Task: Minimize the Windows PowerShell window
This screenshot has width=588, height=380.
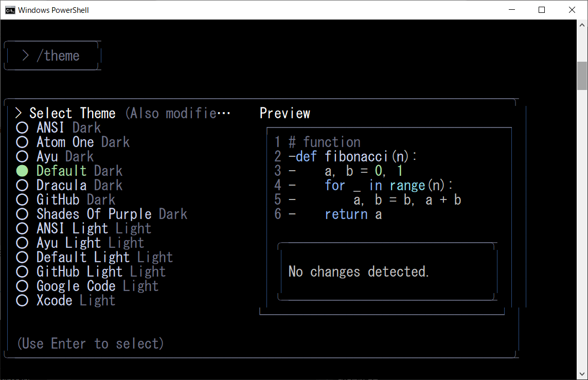Action: point(512,10)
